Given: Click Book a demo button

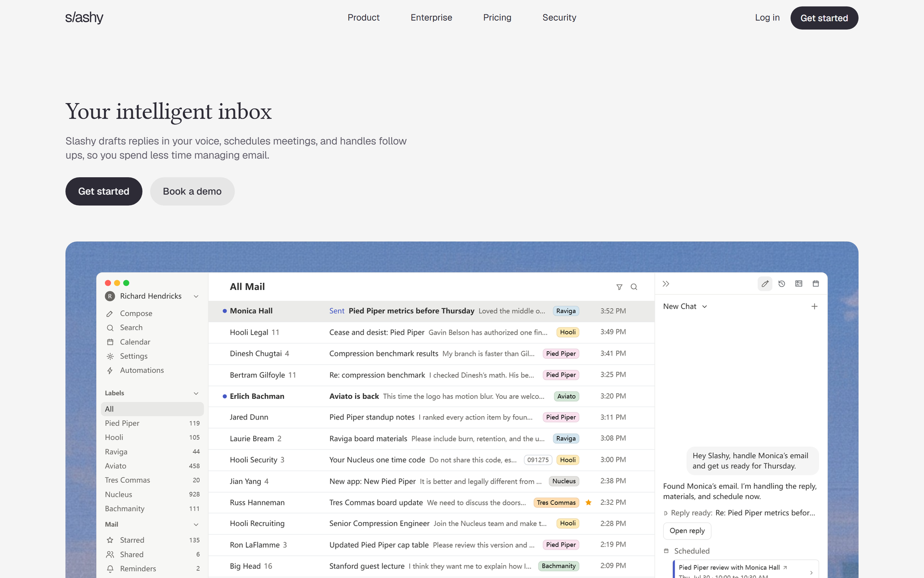Looking at the screenshot, I should pyautogui.click(x=192, y=191).
